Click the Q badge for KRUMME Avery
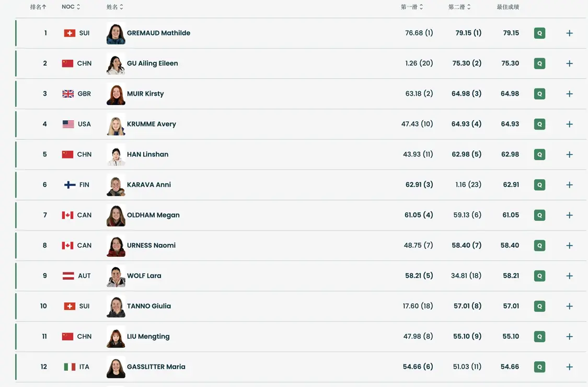Image resolution: width=588 pixels, height=387 pixels. pyautogui.click(x=539, y=124)
